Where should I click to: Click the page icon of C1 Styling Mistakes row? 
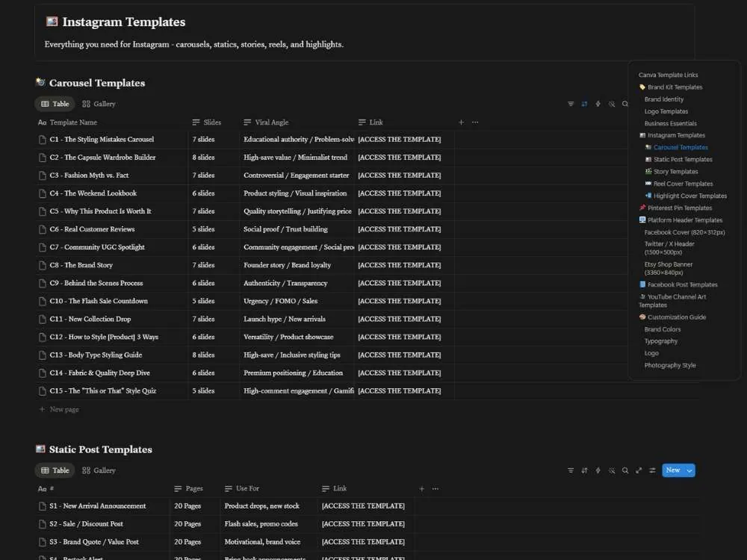click(x=43, y=140)
